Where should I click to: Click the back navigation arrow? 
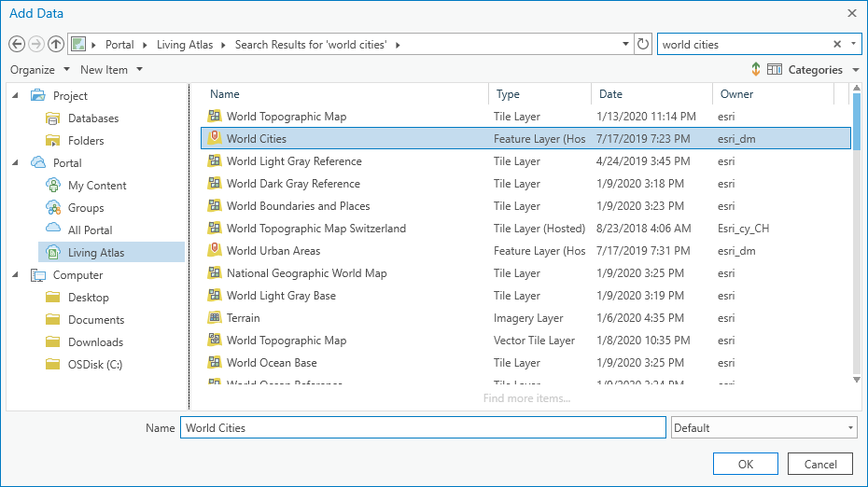(16, 44)
